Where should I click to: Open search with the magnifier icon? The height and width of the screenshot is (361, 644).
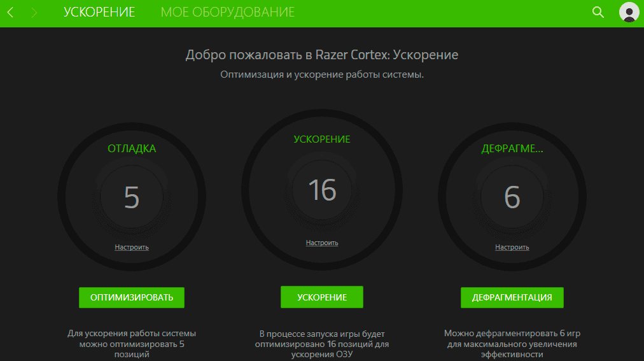(x=598, y=12)
